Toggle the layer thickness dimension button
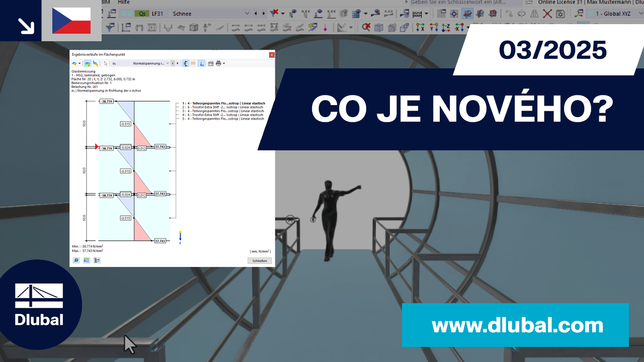The image size is (644, 362). pos(186,63)
